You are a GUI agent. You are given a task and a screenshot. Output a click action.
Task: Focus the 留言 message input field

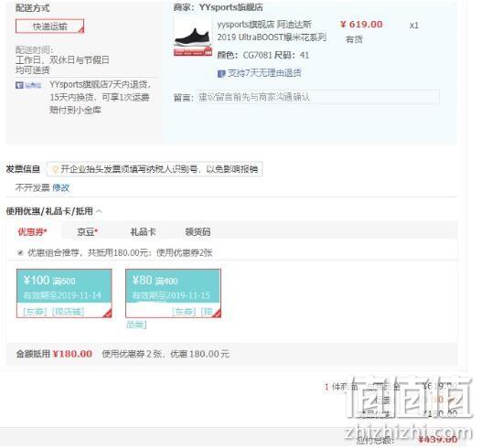click(x=318, y=97)
